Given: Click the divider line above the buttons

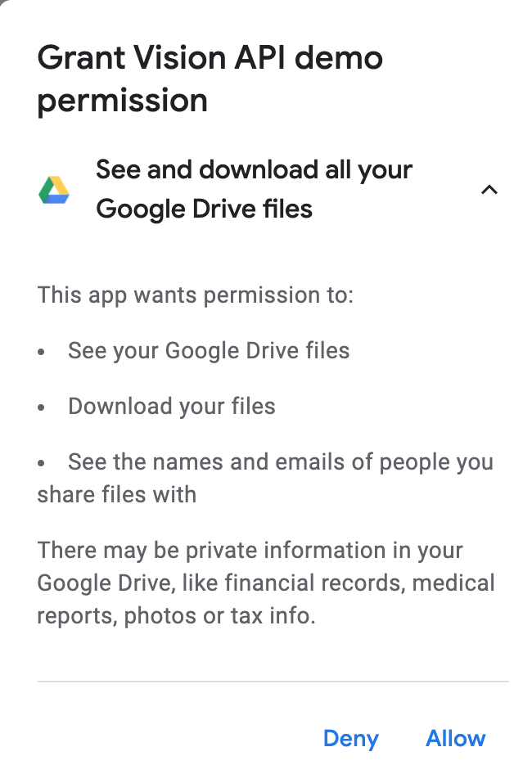Looking at the screenshot, I should 273,681.
